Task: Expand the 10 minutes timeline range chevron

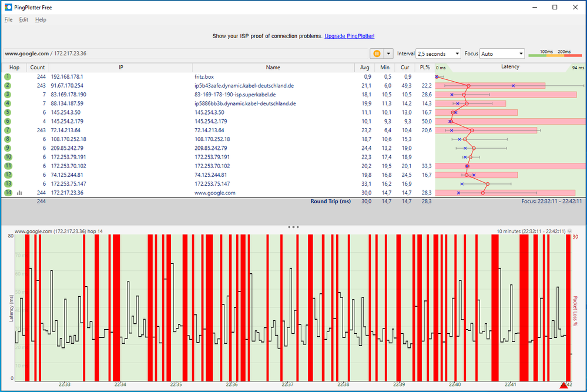Action: point(569,232)
